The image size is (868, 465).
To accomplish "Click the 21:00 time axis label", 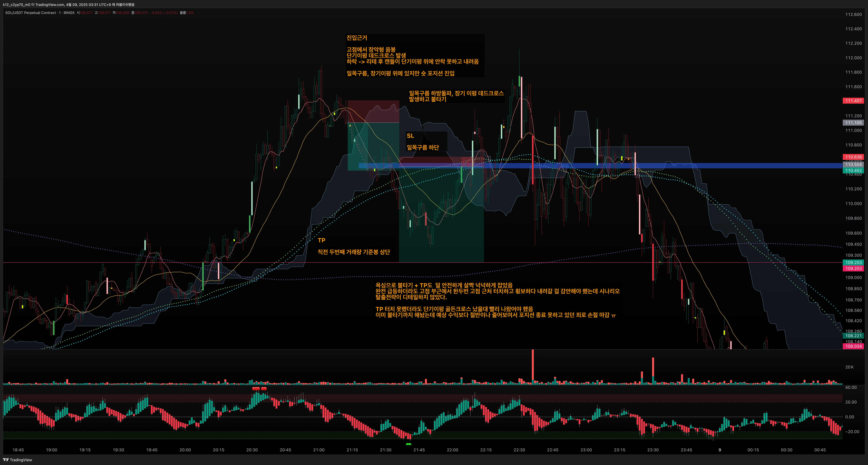I will [x=319, y=450].
